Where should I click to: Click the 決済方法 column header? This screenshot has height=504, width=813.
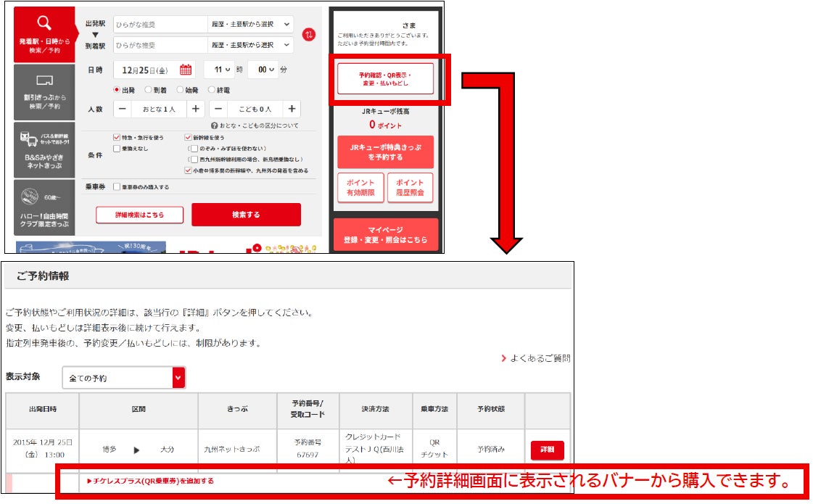point(376,409)
